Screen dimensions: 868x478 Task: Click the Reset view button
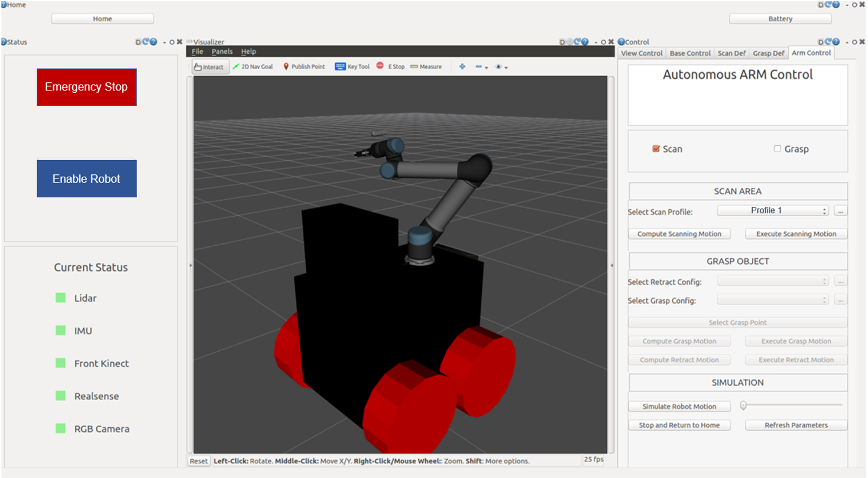click(199, 461)
